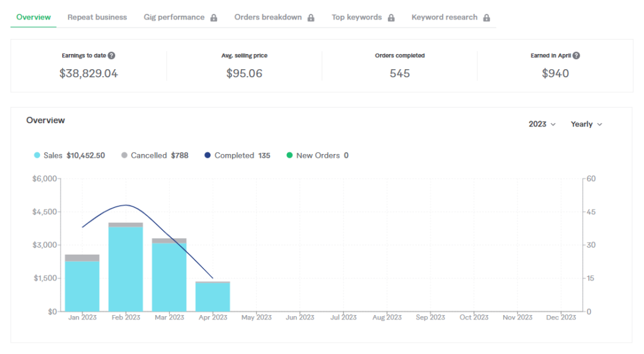Toggle the New Orders legend item

[x=318, y=155]
